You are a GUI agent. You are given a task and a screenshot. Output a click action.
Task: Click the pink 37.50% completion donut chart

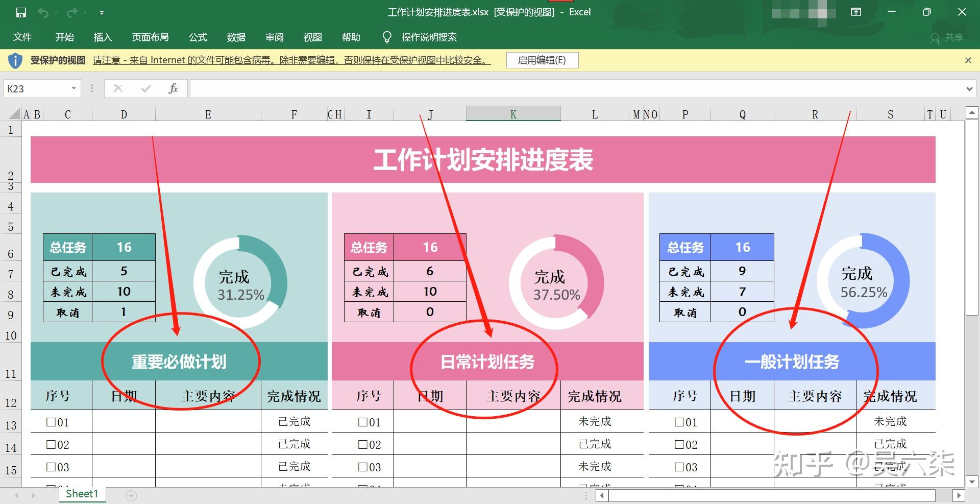pyautogui.click(x=556, y=282)
